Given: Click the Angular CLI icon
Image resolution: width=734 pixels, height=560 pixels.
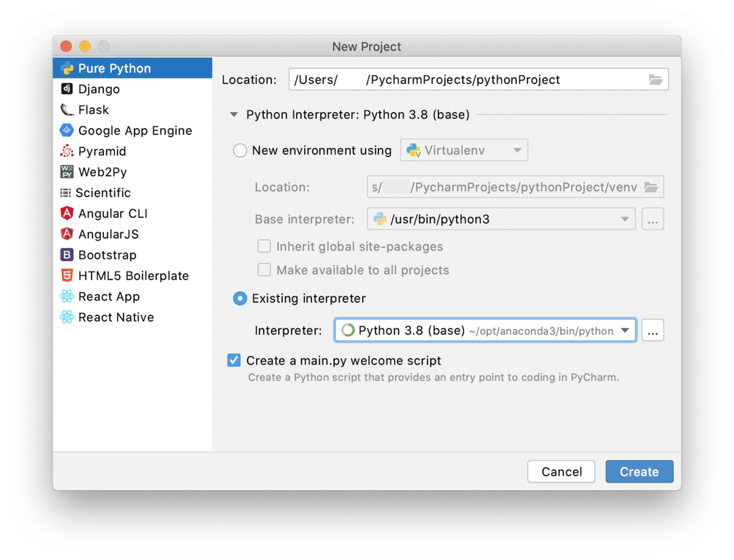Looking at the screenshot, I should tap(67, 214).
